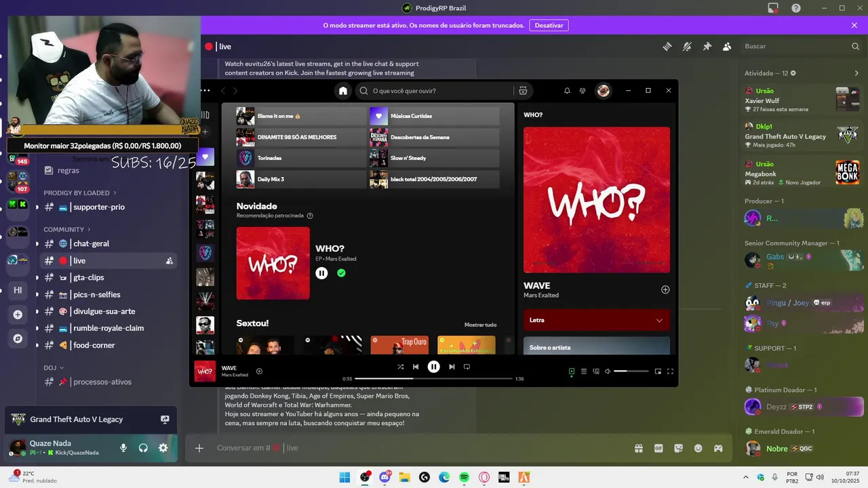Open Spotify Browse icon in search bar
Screen dimensions: 868x488
(523, 91)
